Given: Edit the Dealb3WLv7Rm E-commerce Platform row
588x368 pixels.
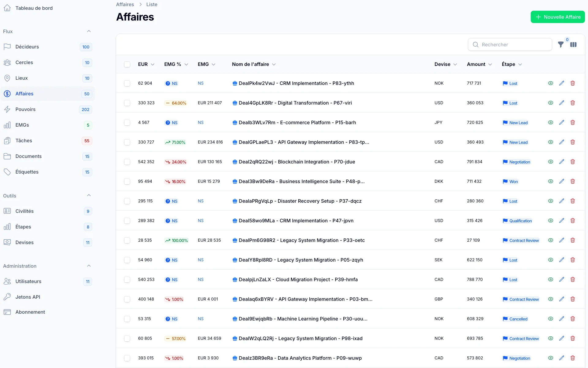Looking at the screenshot, I should pos(561,122).
